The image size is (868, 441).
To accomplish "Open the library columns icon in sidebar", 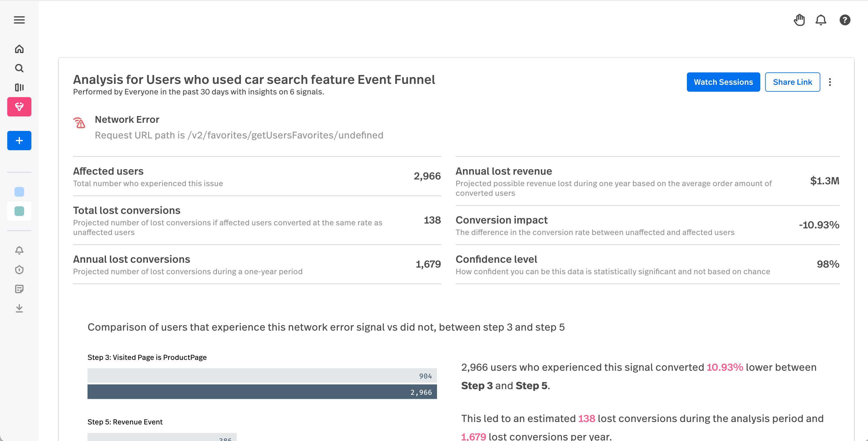I will click(x=19, y=87).
